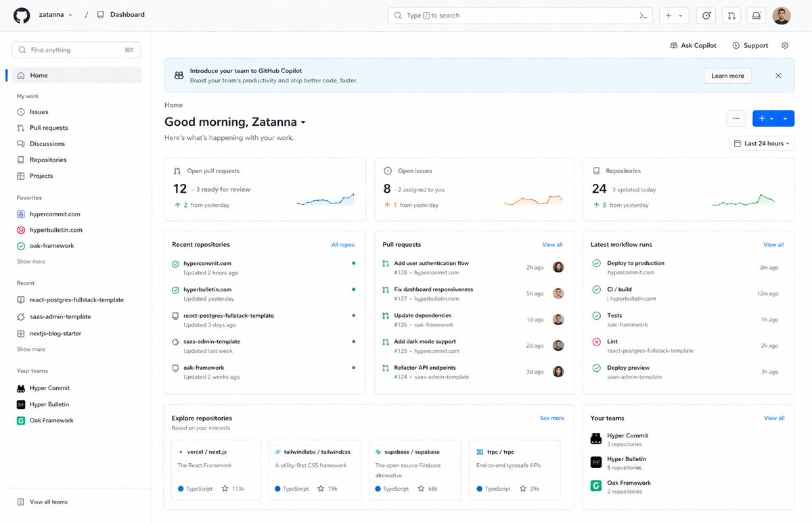Click the Hyper Bulletin team icon in sidebar
812x524 pixels.
21,404
